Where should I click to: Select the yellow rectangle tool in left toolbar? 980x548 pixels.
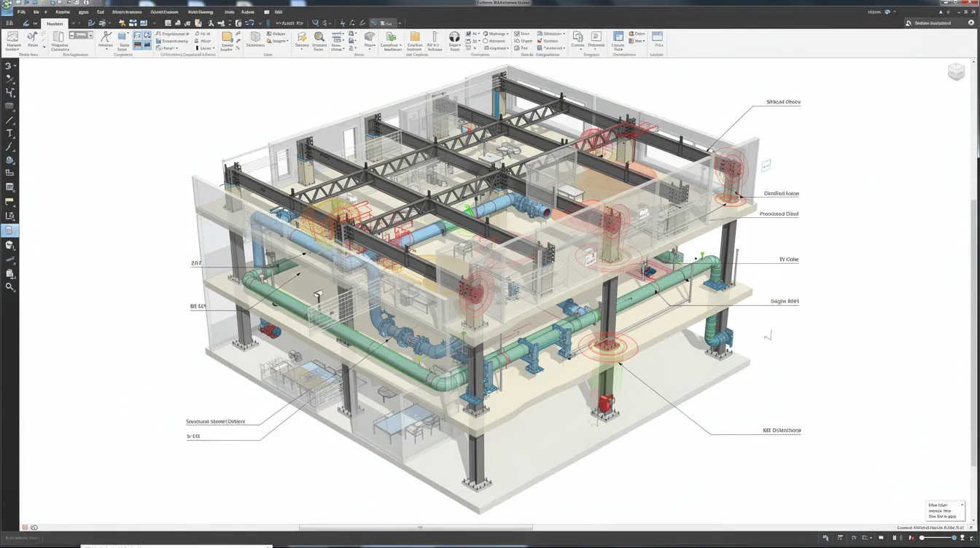9,202
